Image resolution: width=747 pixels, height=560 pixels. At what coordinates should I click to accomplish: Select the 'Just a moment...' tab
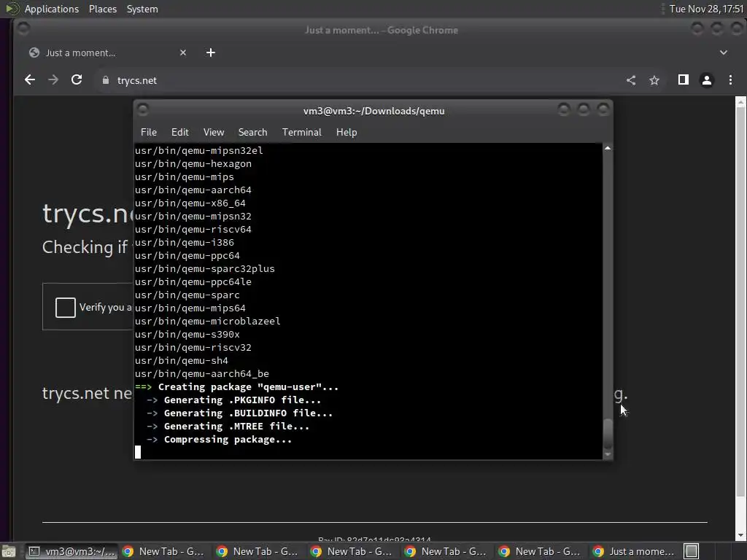107,52
